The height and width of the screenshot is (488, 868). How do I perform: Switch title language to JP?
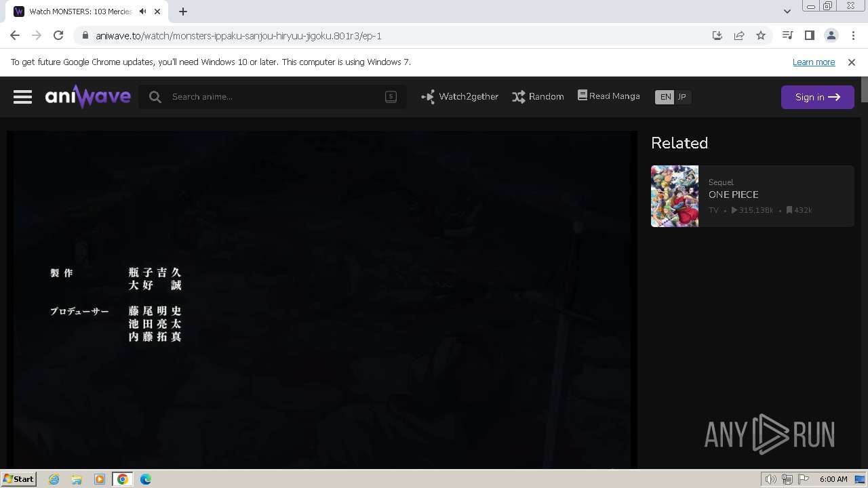click(682, 97)
